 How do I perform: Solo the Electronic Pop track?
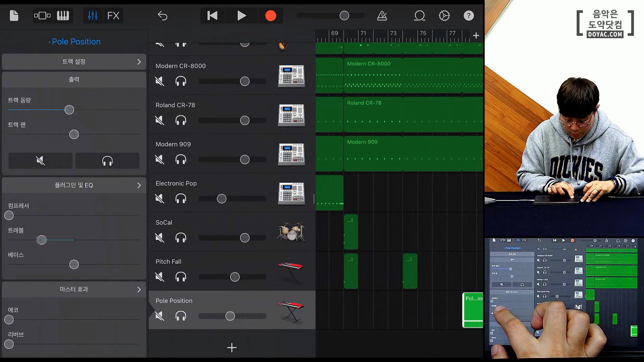point(181,199)
